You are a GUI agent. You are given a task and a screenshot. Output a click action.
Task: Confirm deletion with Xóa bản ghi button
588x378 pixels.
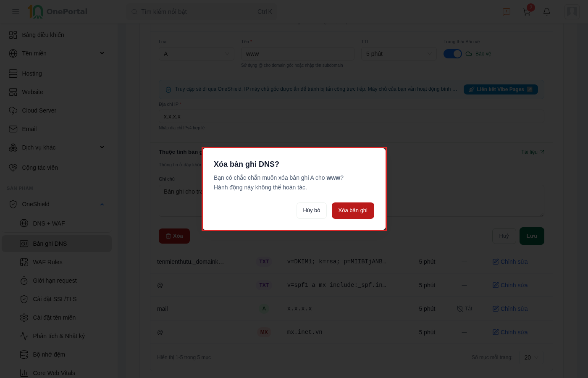(x=353, y=210)
